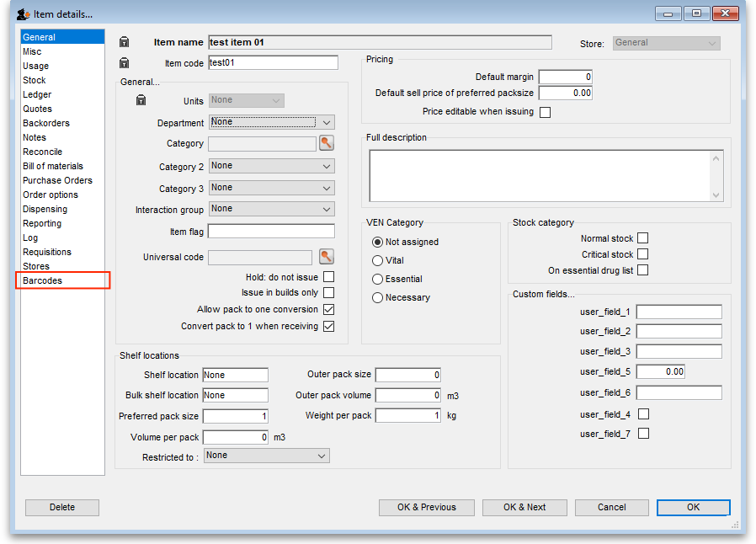Screen dimensions: 756x544
Task: Click the Delete button
Action: coord(62,507)
